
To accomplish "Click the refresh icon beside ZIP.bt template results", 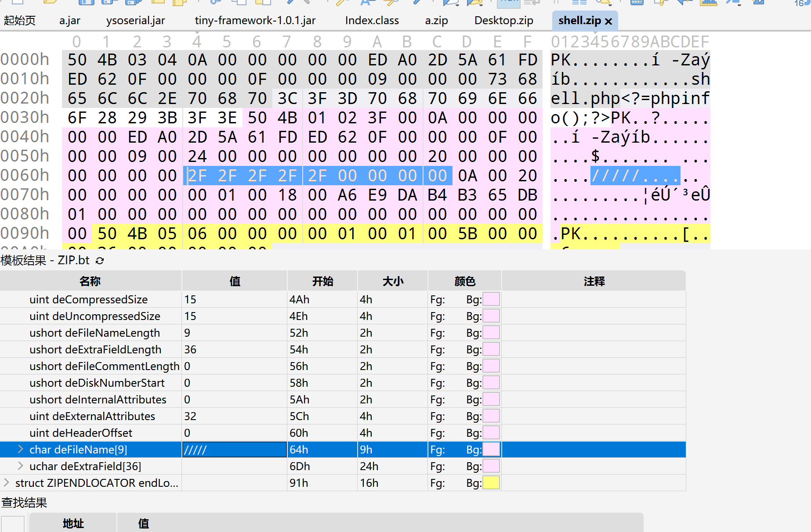I will click(100, 261).
